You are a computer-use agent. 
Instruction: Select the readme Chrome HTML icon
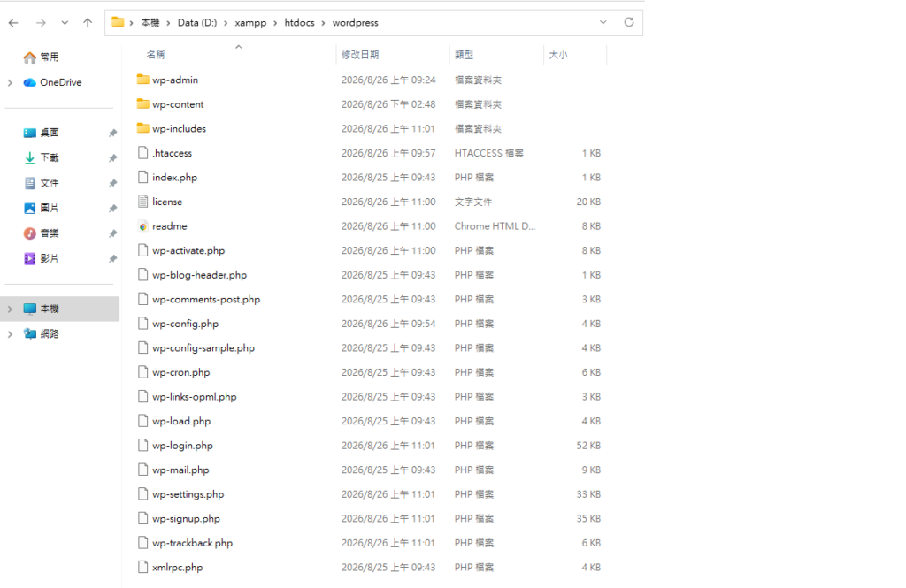pos(142,225)
